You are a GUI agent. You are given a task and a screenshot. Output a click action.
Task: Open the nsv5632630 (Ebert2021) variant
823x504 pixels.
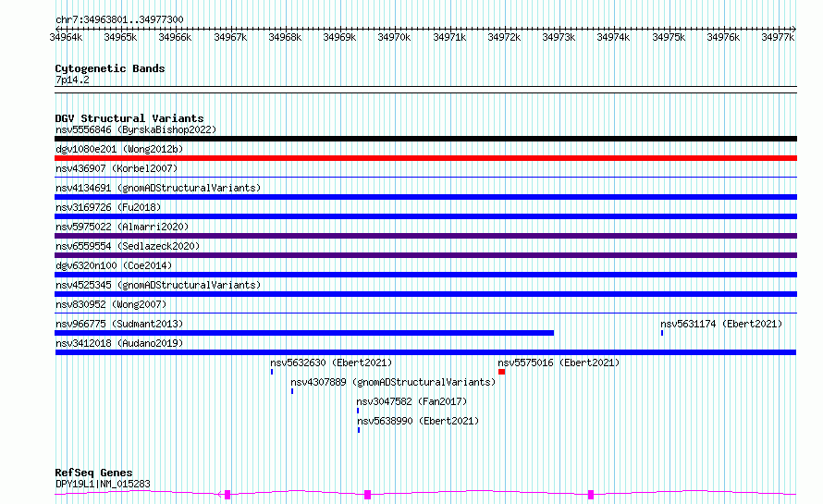point(331,363)
